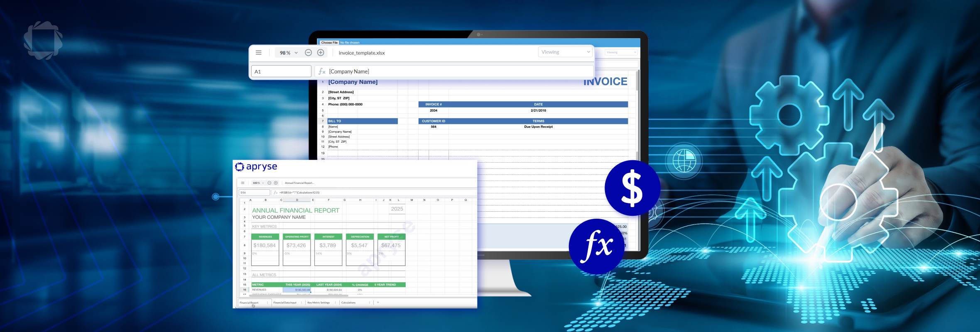
Task: Add a new sheet with the plus icon
Action: (378, 303)
